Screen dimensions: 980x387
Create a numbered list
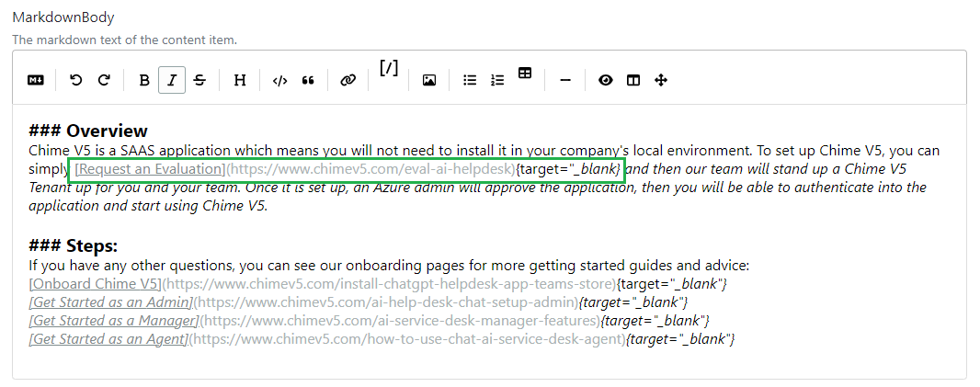click(497, 80)
